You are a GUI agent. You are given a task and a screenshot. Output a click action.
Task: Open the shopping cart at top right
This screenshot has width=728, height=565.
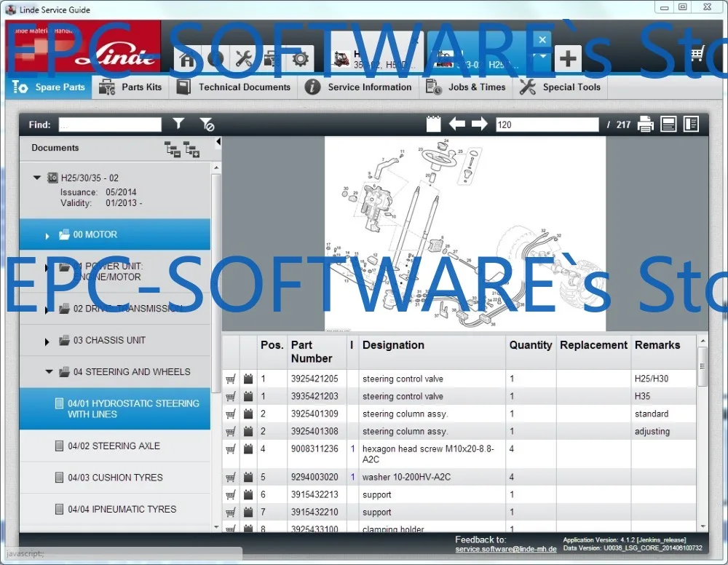pyautogui.click(x=697, y=54)
